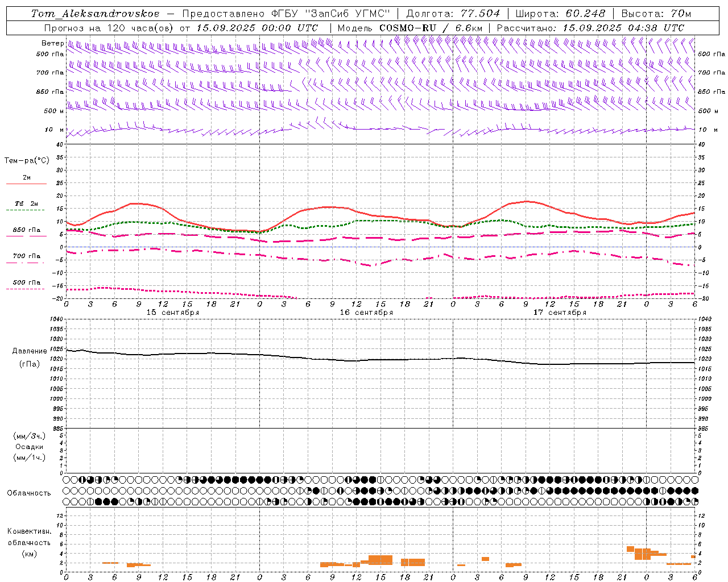Click the (мм/3ч.) precipitation unit label
This screenshot has width=728, height=582.
[29, 436]
